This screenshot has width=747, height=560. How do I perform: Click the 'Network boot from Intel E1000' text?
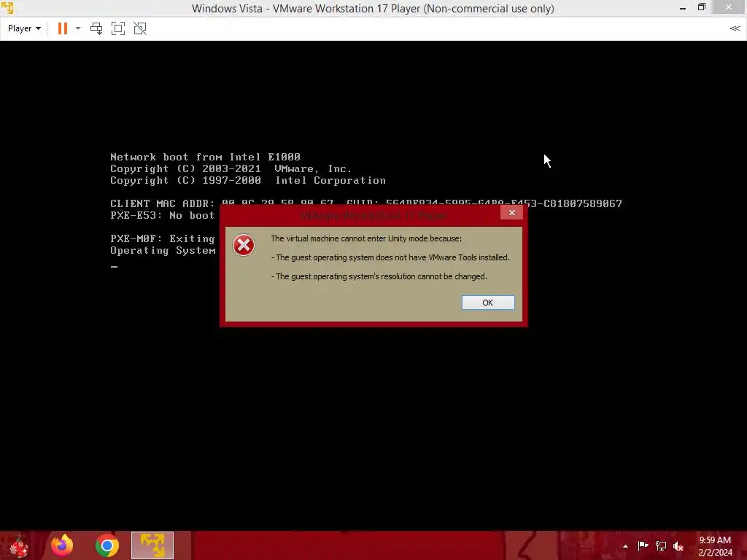pos(205,157)
